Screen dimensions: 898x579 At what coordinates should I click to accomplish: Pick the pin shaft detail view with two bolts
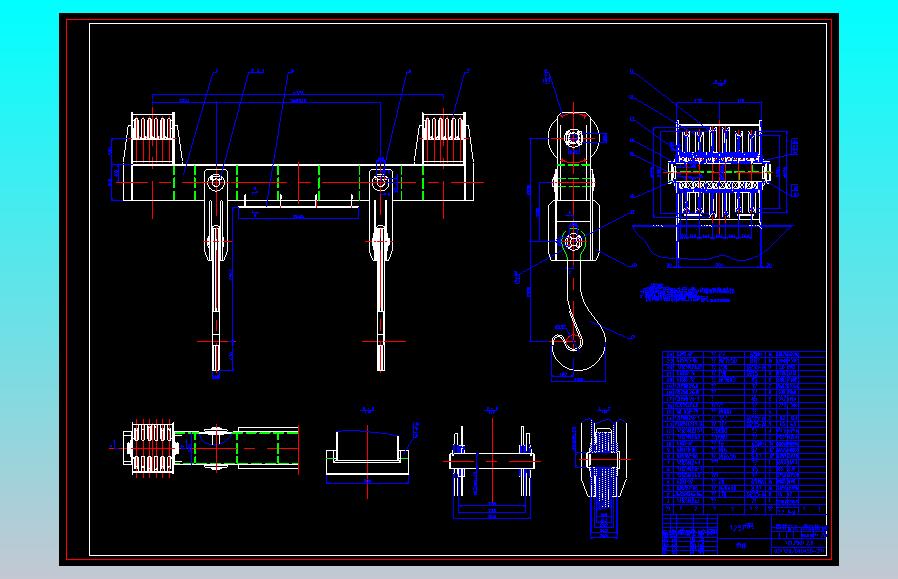(493, 461)
